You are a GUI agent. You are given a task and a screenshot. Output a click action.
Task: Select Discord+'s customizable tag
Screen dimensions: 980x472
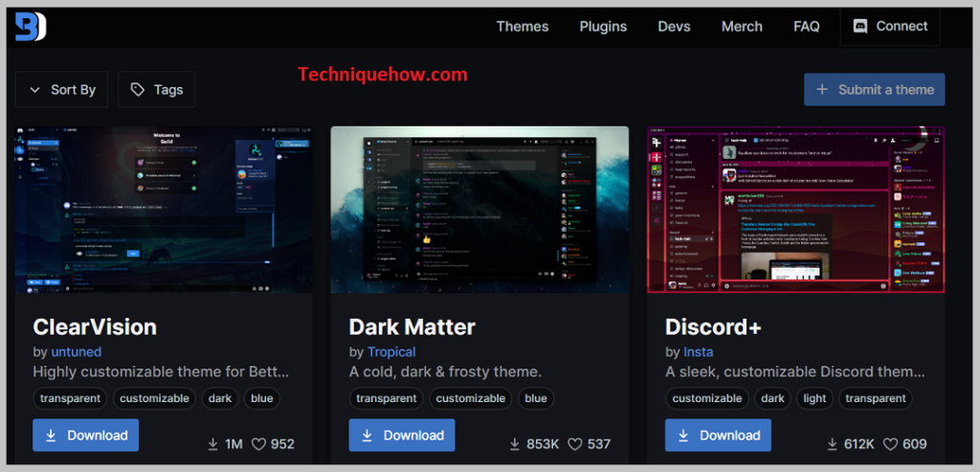click(707, 398)
